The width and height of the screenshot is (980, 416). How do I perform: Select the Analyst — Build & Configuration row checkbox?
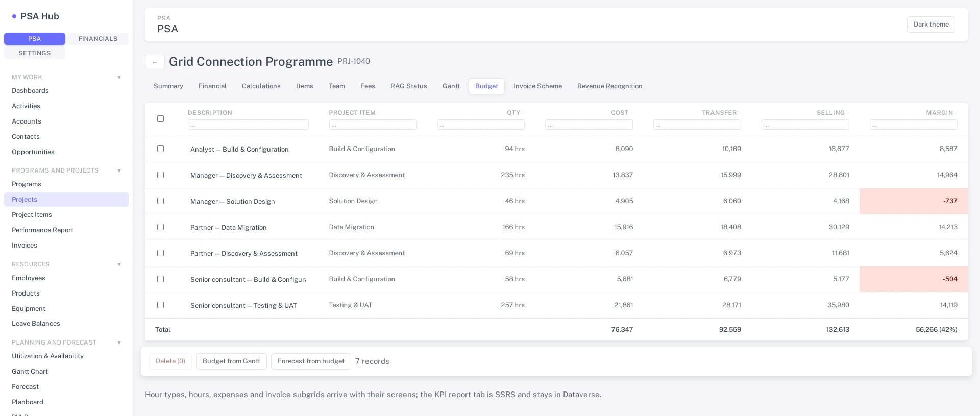click(x=160, y=149)
